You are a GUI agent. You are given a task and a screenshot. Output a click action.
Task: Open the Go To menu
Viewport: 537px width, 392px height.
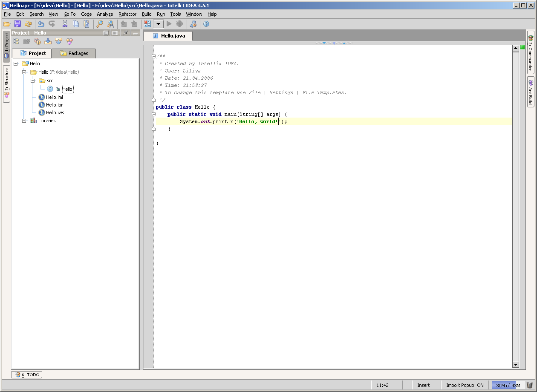click(x=69, y=14)
